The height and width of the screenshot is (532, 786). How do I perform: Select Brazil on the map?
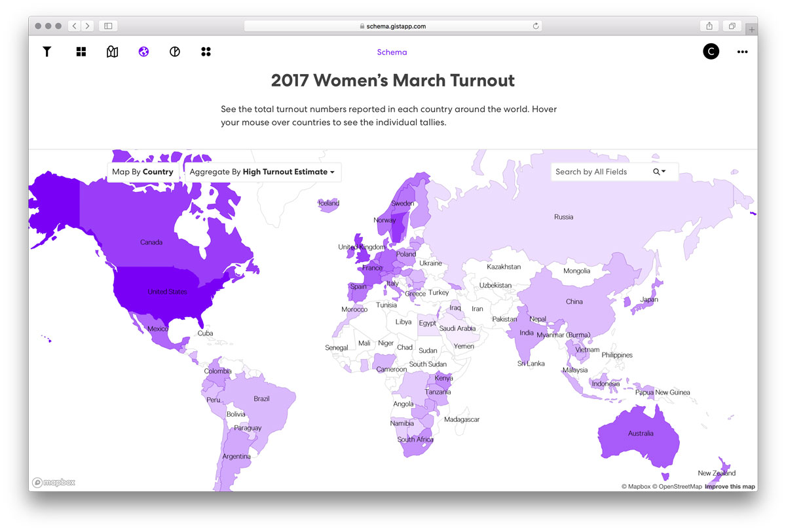pos(261,399)
